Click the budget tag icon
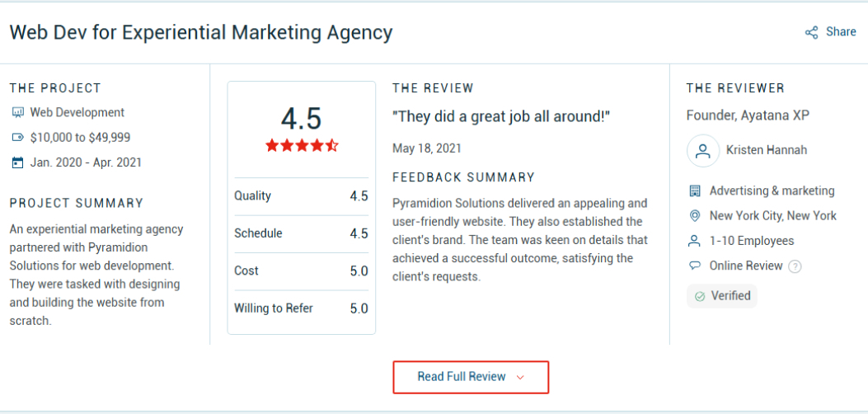Screen dimensions: 868x414 click(17, 138)
